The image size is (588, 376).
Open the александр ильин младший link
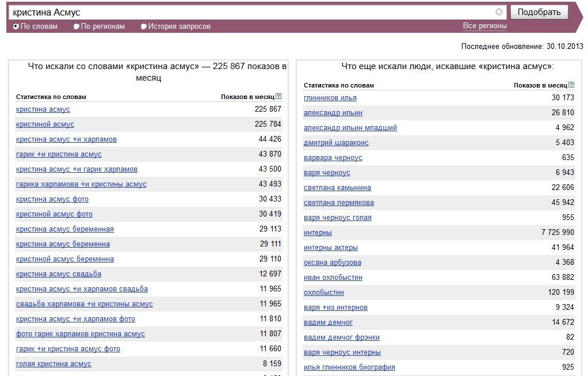(x=350, y=128)
